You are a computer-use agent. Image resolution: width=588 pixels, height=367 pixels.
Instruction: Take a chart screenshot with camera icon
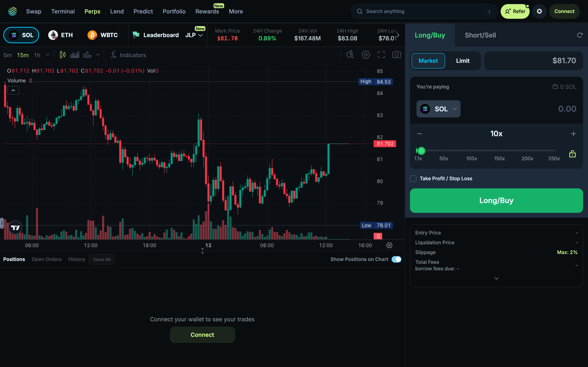pos(396,55)
